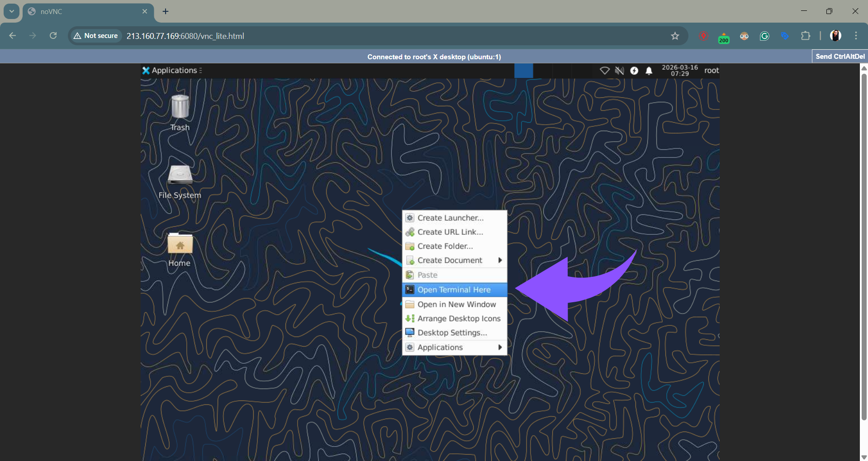Click the network status icon in panel
Viewport: 868px width, 461px height.
click(604, 71)
